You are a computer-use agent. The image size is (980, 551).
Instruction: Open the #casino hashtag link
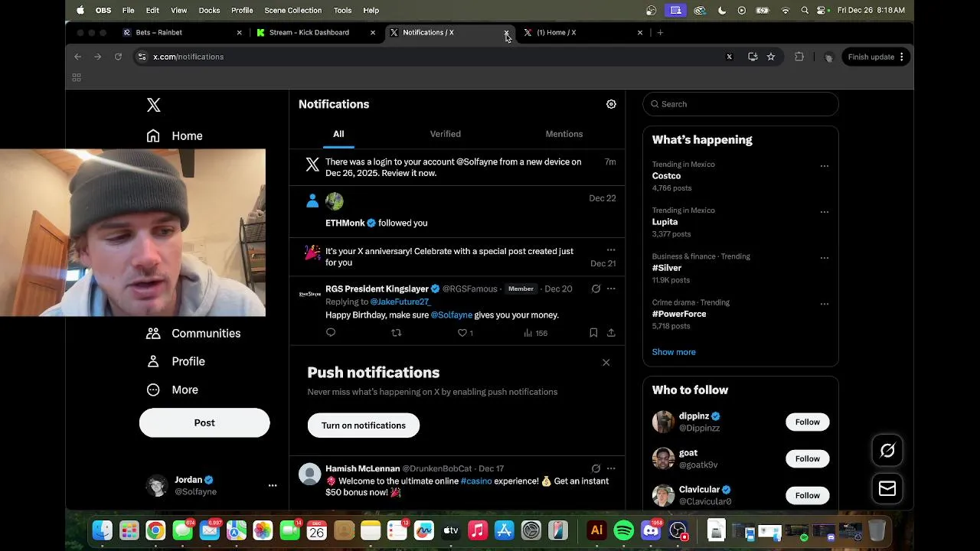click(476, 481)
